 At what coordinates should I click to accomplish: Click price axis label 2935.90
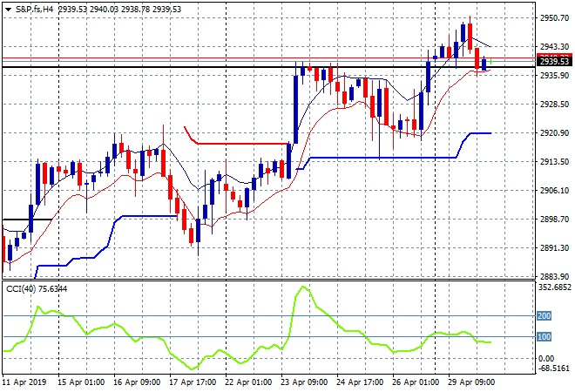coord(554,75)
